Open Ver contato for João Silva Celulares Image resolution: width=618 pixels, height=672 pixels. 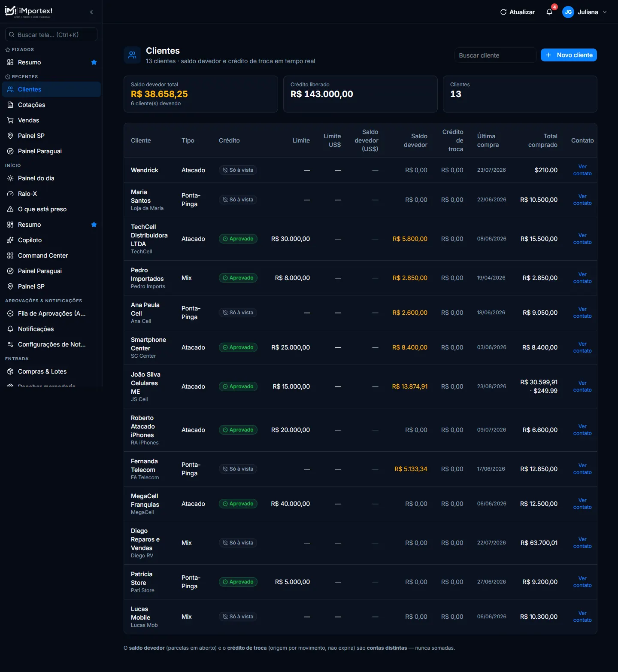tap(582, 386)
